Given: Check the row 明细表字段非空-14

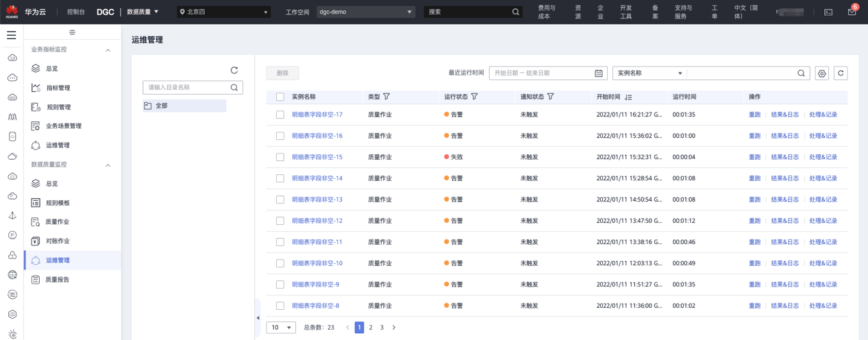Looking at the screenshot, I should [280, 178].
